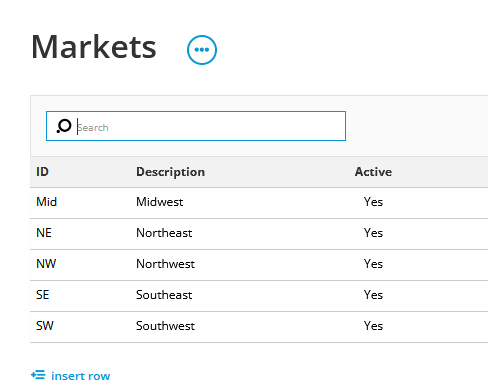Screen dimensions: 488x390
Task: Click the Yes value in Southeast row
Action: [x=373, y=295]
